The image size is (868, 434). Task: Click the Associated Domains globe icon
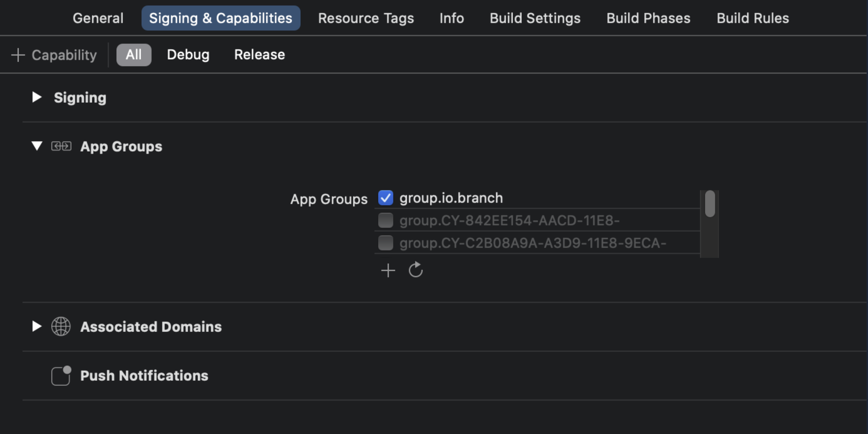(61, 327)
